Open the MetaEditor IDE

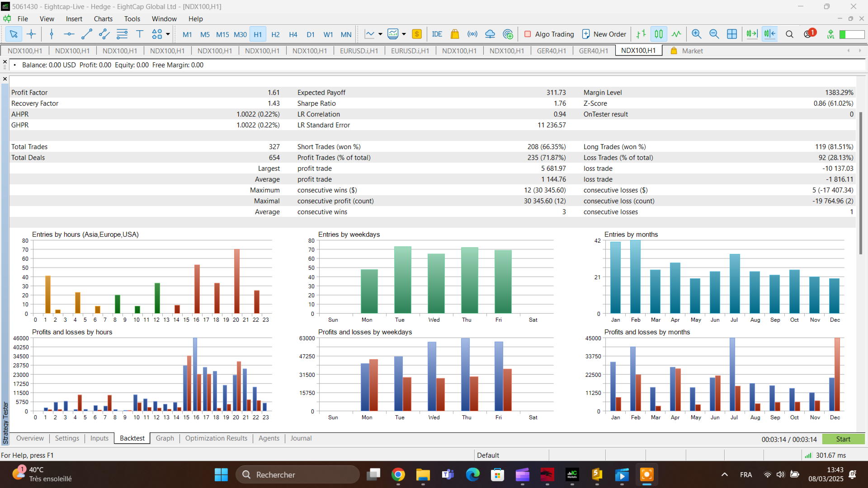[x=437, y=34]
